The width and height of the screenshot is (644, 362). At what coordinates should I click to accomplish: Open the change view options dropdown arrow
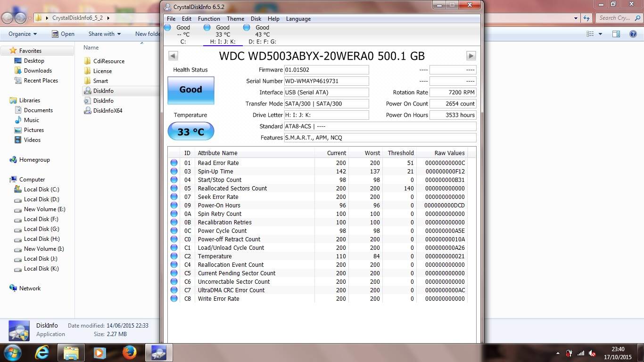point(600,34)
